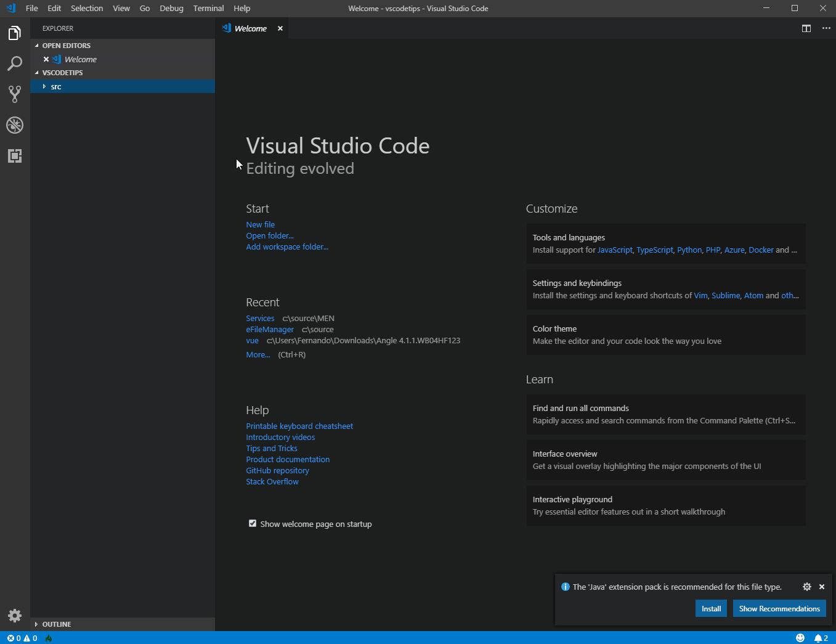Open the Edit menu
This screenshot has height=644, width=836.
[x=54, y=8]
